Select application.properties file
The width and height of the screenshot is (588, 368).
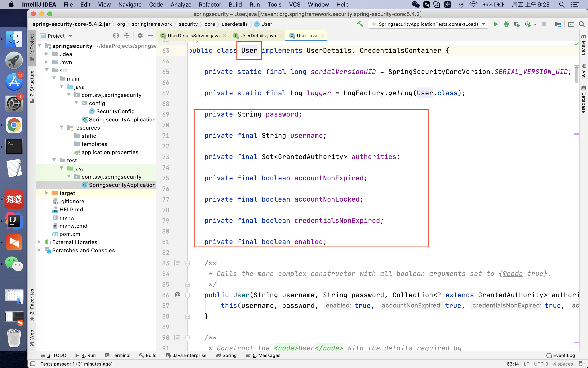click(110, 152)
